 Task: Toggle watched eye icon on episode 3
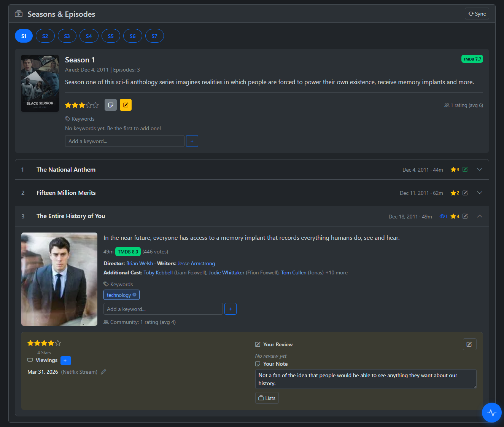tap(443, 217)
